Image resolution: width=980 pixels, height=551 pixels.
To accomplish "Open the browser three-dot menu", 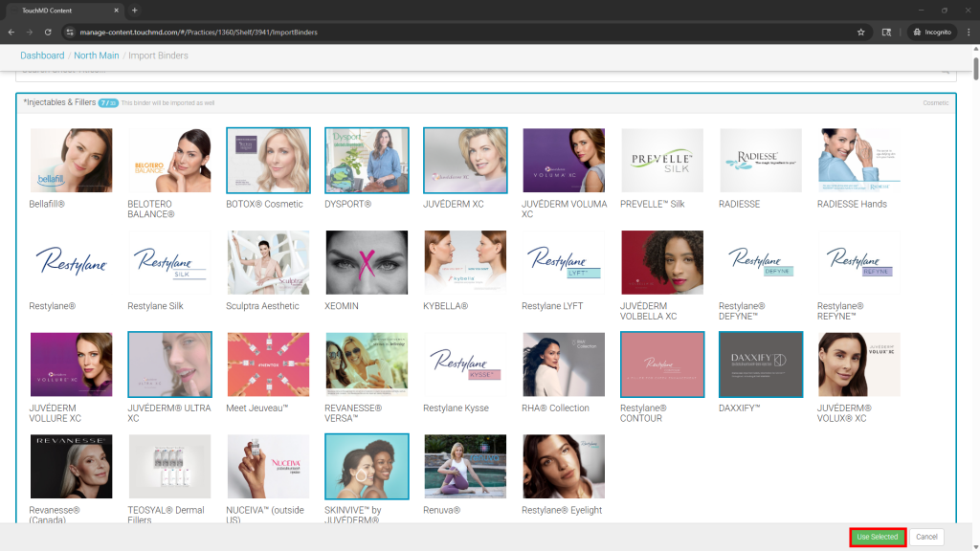I will [x=969, y=32].
